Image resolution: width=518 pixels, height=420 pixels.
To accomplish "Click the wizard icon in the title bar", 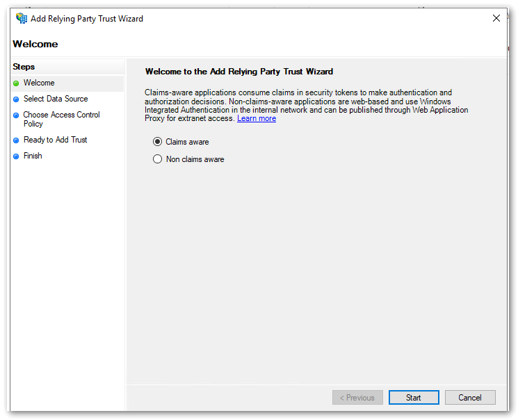I will pyautogui.click(x=21, y=19).
